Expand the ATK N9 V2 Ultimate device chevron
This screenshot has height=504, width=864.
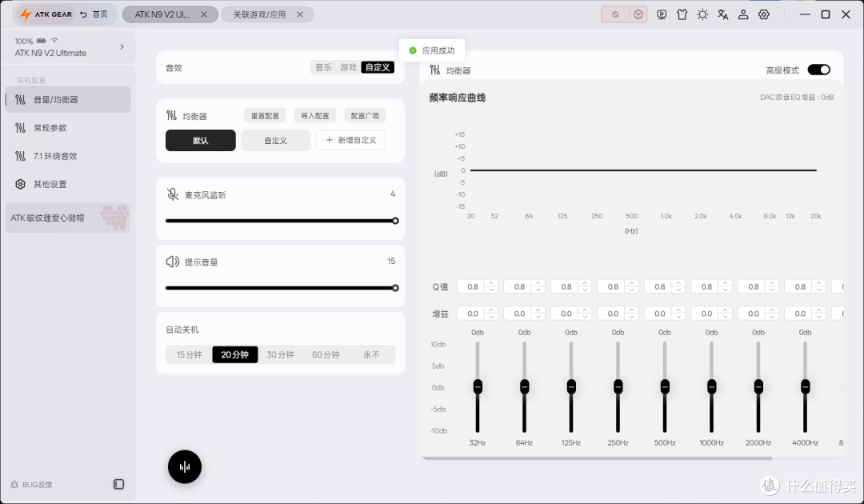pyautogui.click(x=122, y=47)
